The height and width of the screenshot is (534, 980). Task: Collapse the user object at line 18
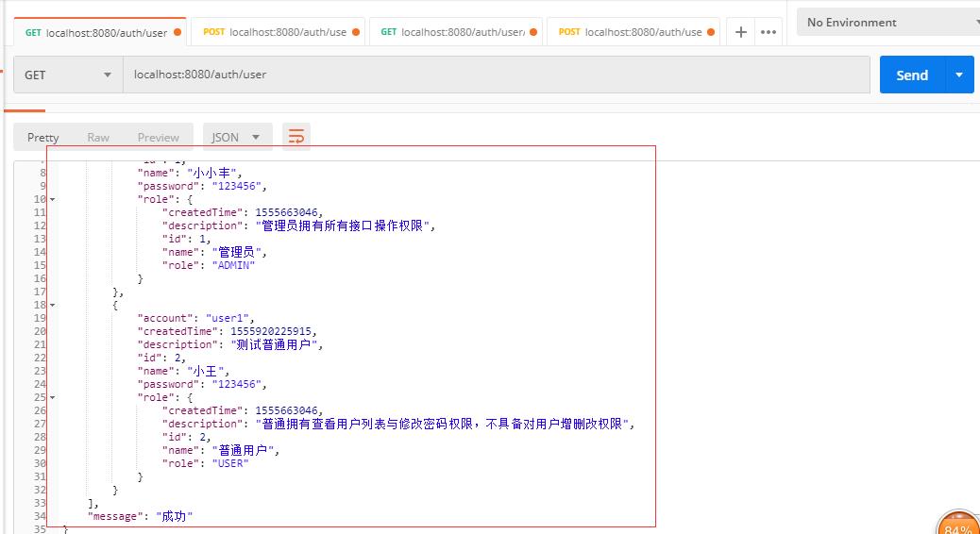[53, 305]
